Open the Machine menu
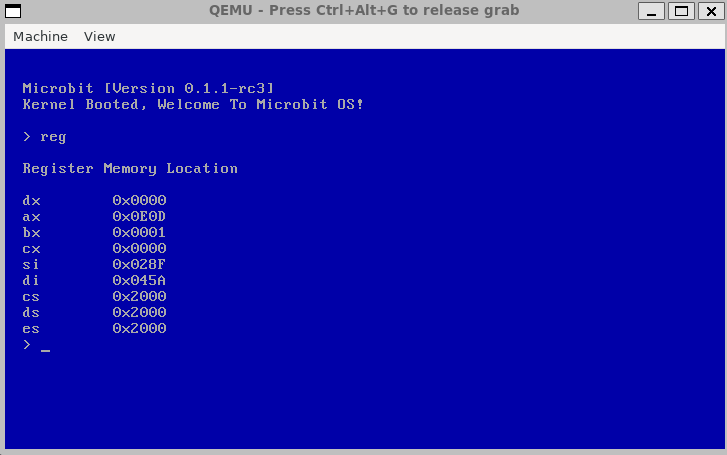This screenshot has width=727, height=455. (40, 37)
